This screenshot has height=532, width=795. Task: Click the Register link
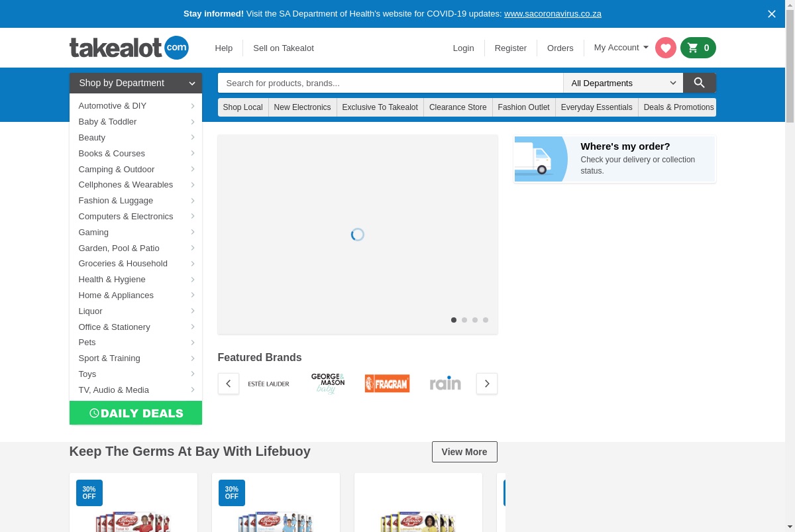click(511, 48)
